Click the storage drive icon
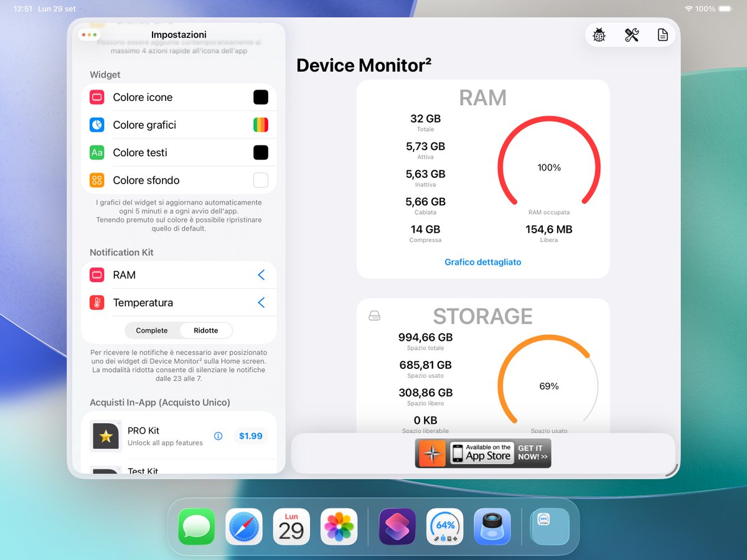Viewport: 747px width, 560px height. pos(374,316)
